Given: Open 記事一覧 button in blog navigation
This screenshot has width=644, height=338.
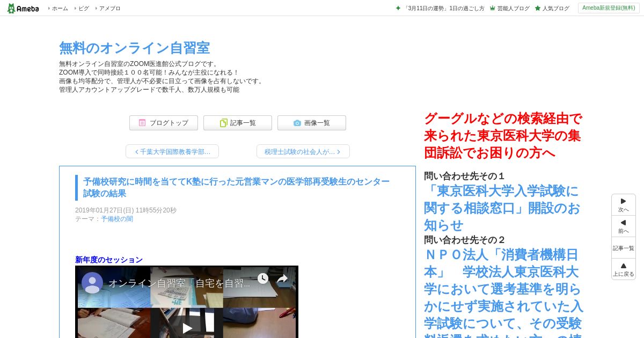Looking at the screenshot, I should point(238,123).
